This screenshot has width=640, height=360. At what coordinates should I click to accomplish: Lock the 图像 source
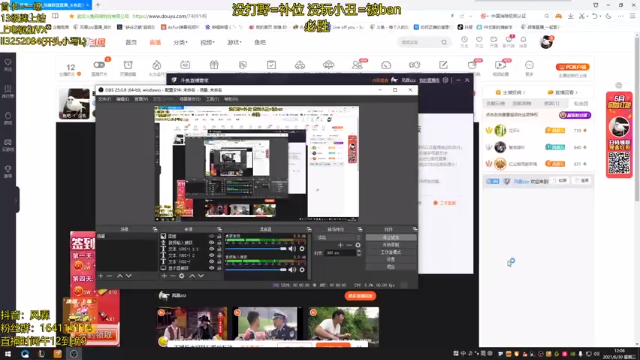[219, 236]
